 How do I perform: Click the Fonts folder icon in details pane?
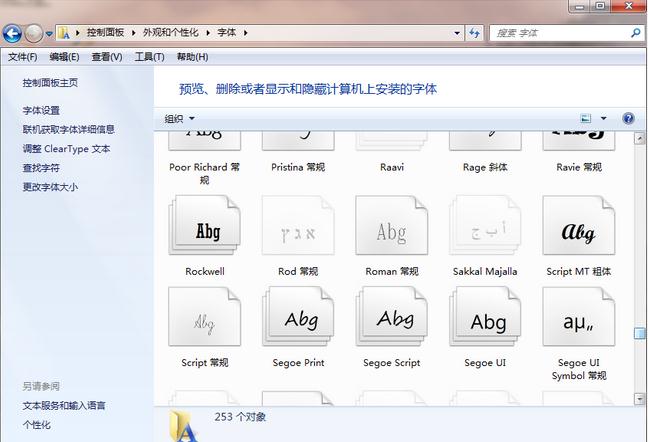pos(184,426)
